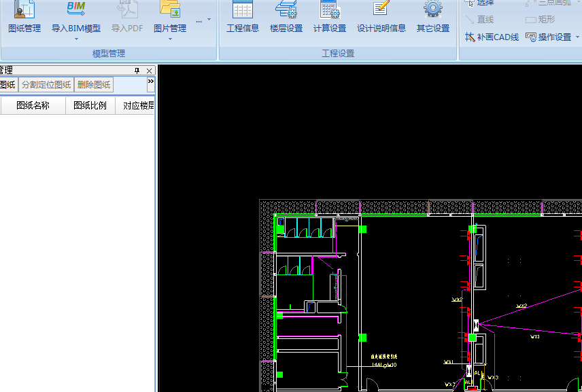The image size is (582, 392).
Task: Pin the drawing management panel
Action: [137, 71]
